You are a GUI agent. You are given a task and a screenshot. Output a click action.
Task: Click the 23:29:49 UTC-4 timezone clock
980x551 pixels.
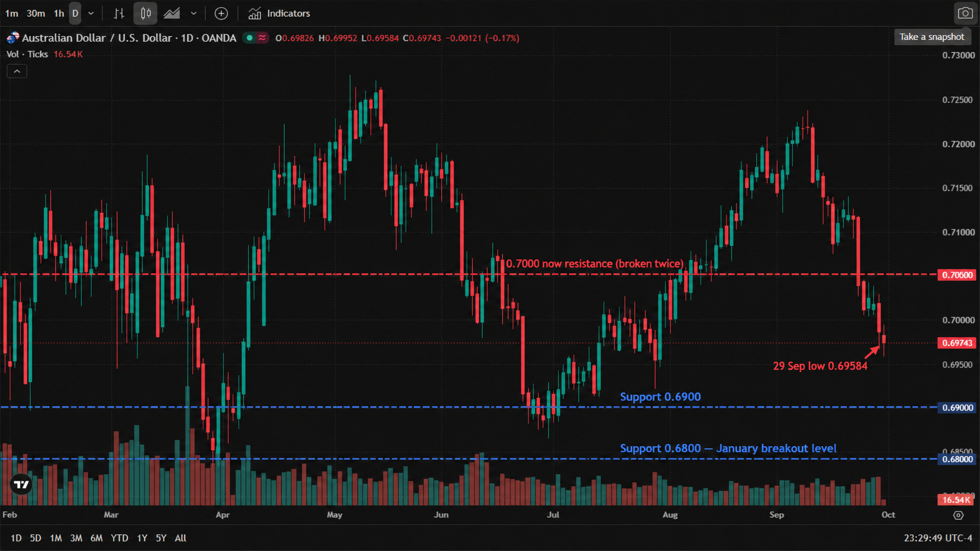[938, 538]
